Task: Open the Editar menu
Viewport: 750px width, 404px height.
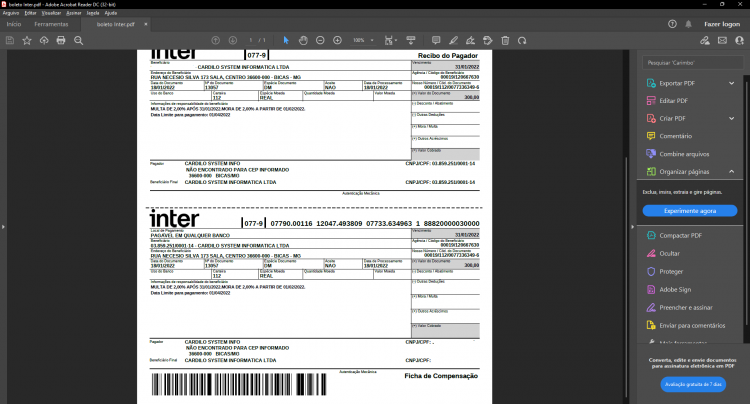Action: point(30,13)
